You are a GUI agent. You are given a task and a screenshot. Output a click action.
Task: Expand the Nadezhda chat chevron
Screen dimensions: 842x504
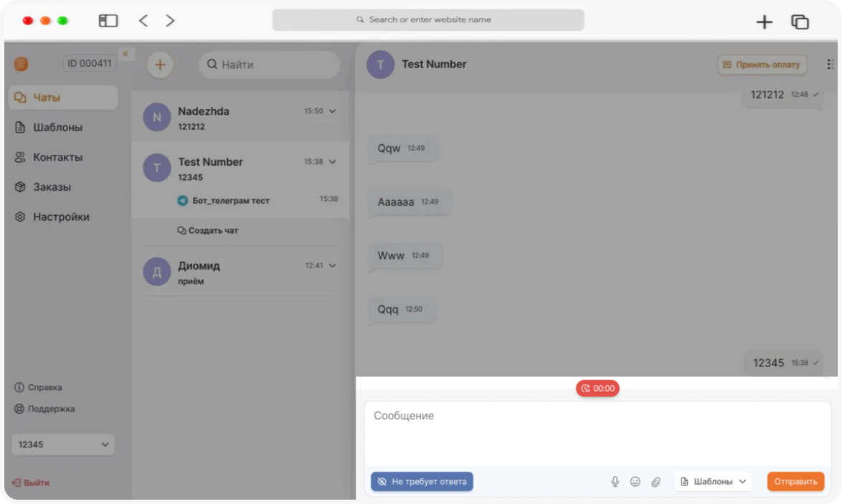click(332, 111)
